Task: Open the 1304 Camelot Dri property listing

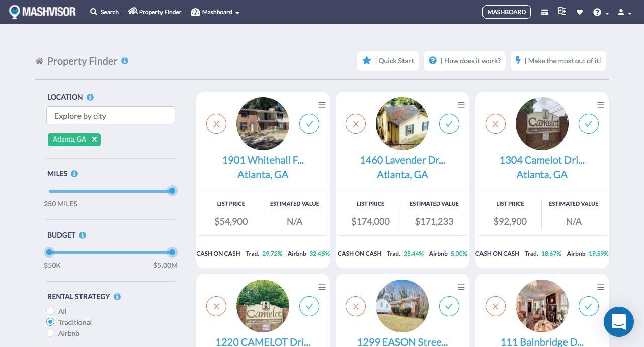Action: [542, 160]
